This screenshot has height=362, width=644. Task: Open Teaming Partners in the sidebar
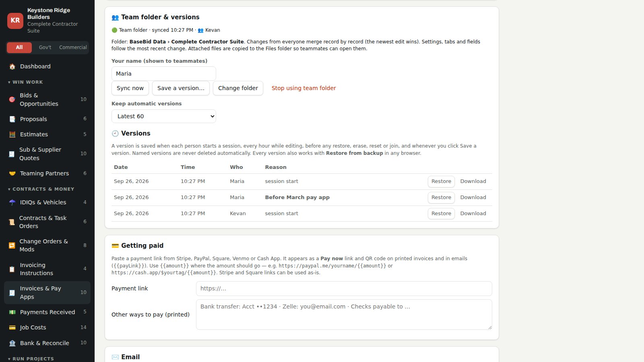tap(47, 173)
